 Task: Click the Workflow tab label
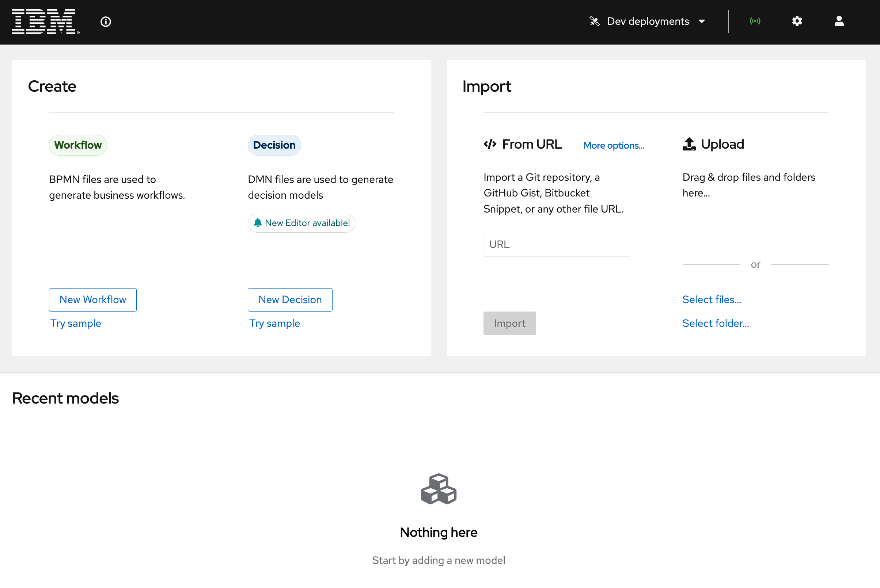77,144
